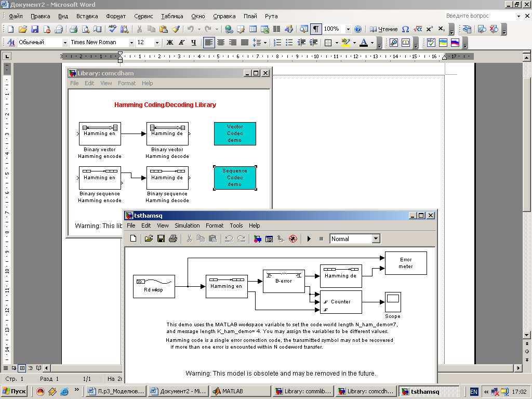Expand simulation mode Normal dropdown
The width and height of the screenshot is (532, 399).
point(376,239)
